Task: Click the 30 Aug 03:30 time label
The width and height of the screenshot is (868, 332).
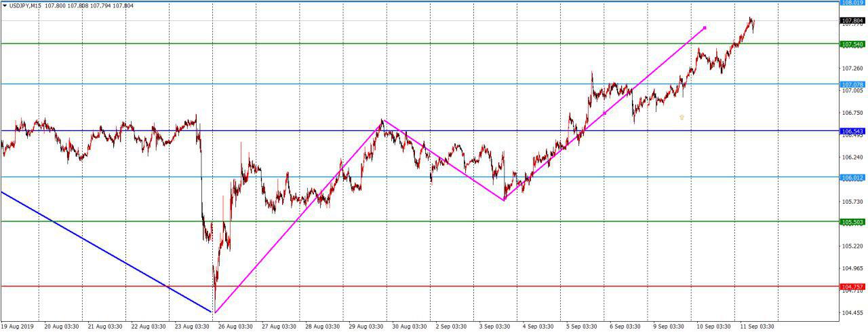Action: pyautogui.click(x=409, y=327)
